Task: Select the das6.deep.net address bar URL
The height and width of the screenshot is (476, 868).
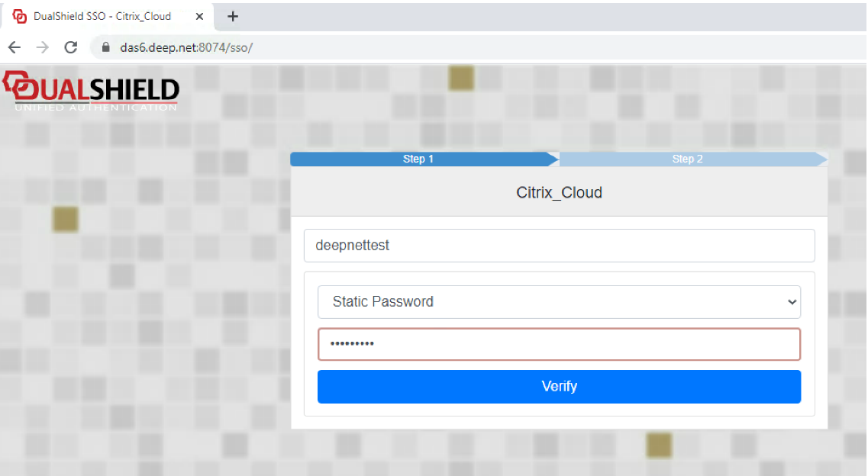Action: 186,47
